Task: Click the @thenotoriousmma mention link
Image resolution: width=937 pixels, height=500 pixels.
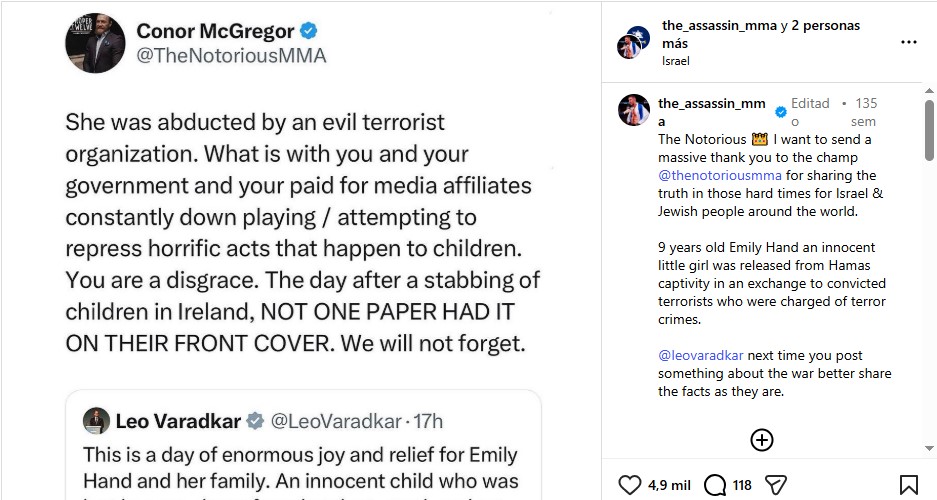Action: [x=719, y=175]
